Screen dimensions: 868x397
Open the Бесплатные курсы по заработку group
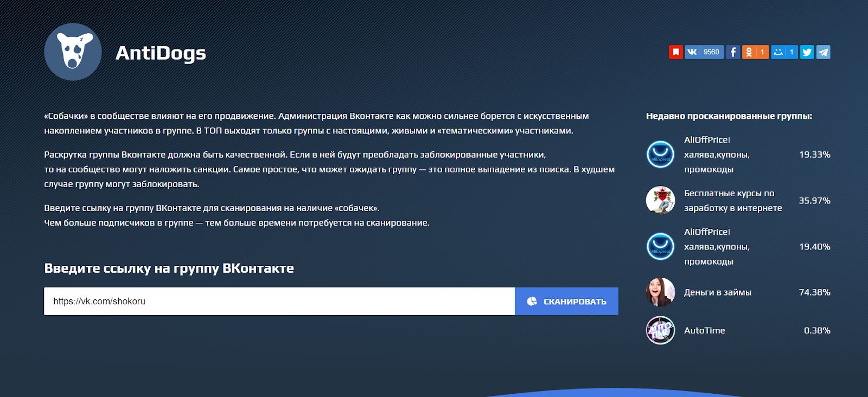(x=732, y=201)
